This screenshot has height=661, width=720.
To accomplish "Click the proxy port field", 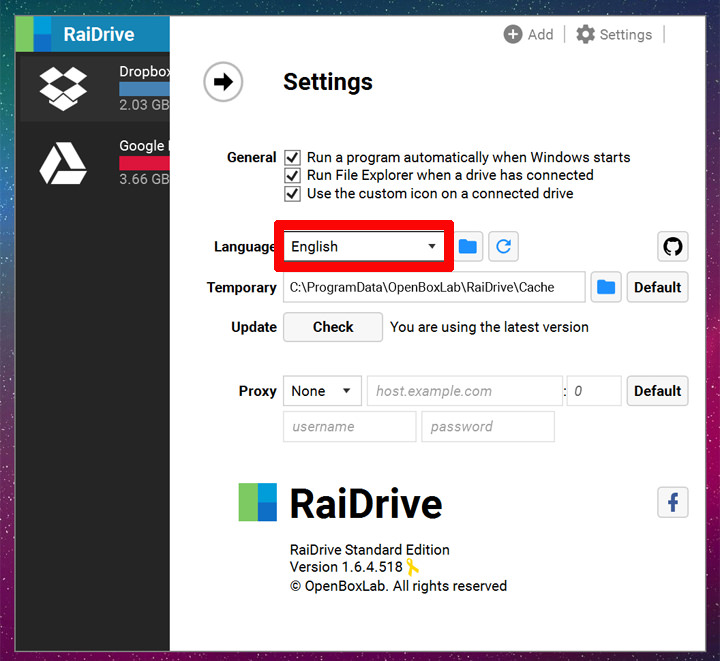I will [x=594, y=391].
